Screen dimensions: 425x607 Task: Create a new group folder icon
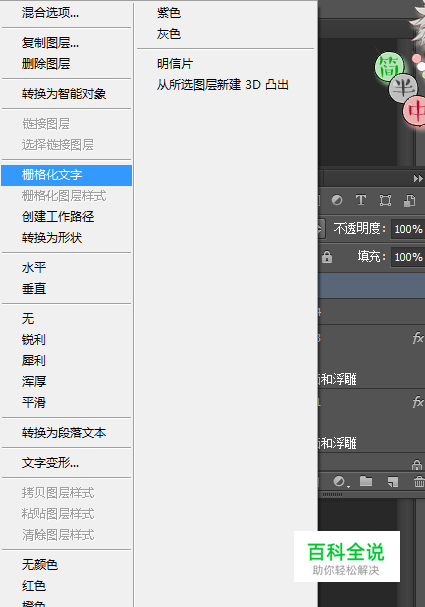(x=366, y=481)
